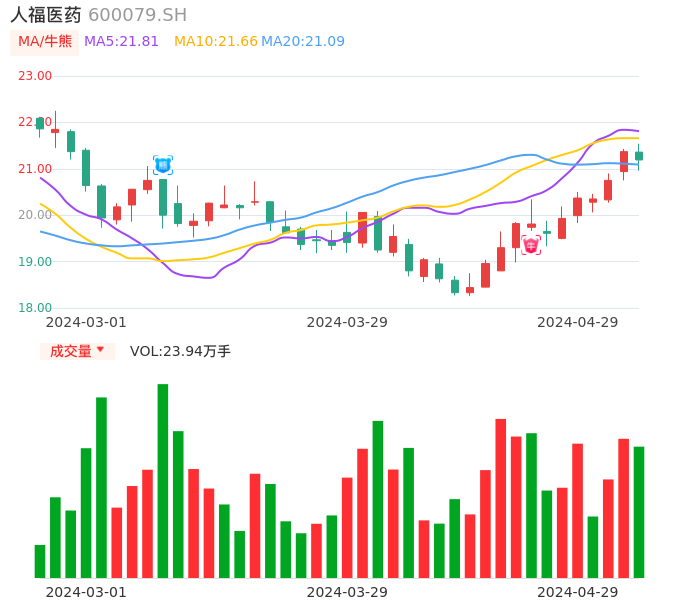Open the 成交量 indicator dropdown
Screen dimensions: 686x606
tap(77, 351)
